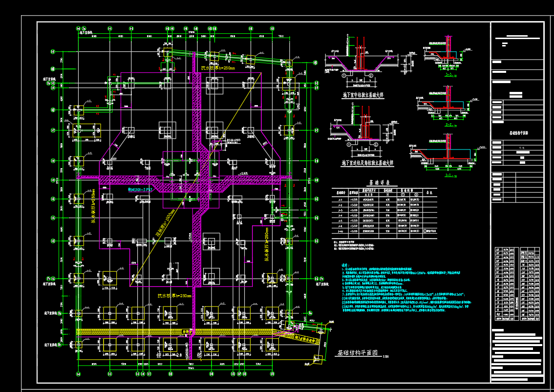554x392 pixels.
Task: Select the topmost horizontal 抗水板厚h=250mm label
Action: coord(218,68)
